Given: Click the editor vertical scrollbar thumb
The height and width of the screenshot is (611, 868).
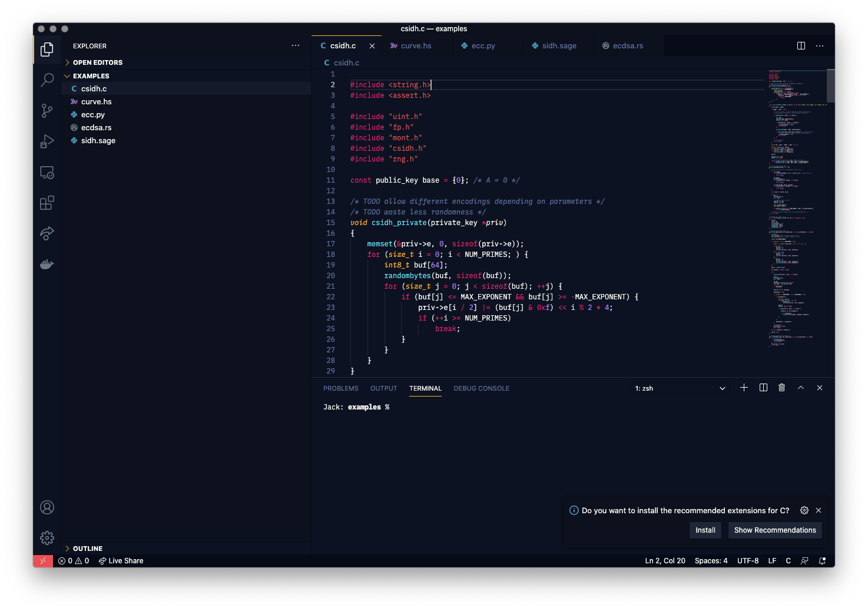Looking at the screenshot, I should pos(830,86).
